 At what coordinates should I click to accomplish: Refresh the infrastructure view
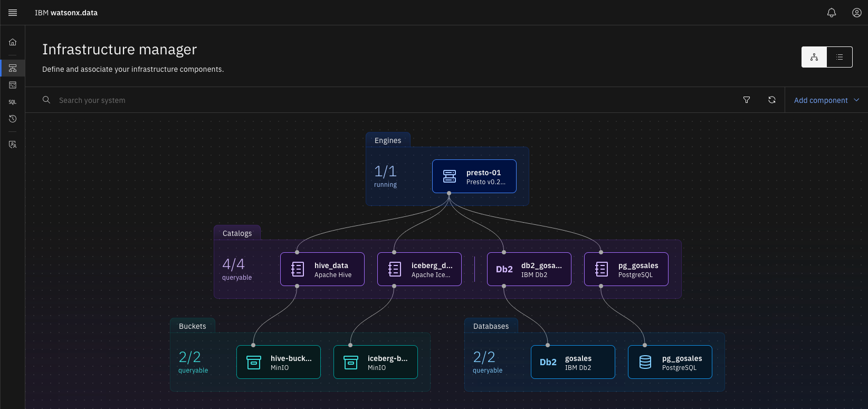pos(772,100)
